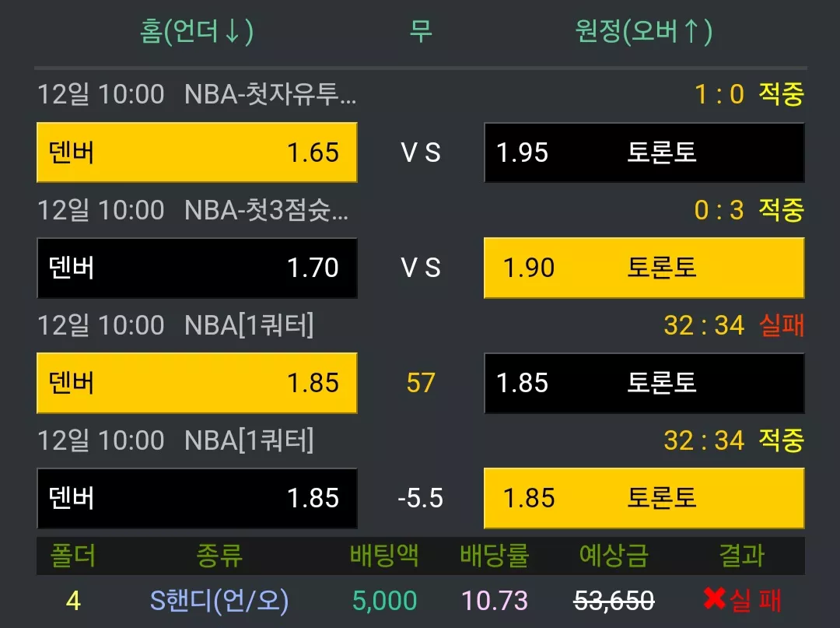Click the 원정(오버↑) column header
This screenshot has height=628, width=840.
pyautogui.click(x=644, y=31)
